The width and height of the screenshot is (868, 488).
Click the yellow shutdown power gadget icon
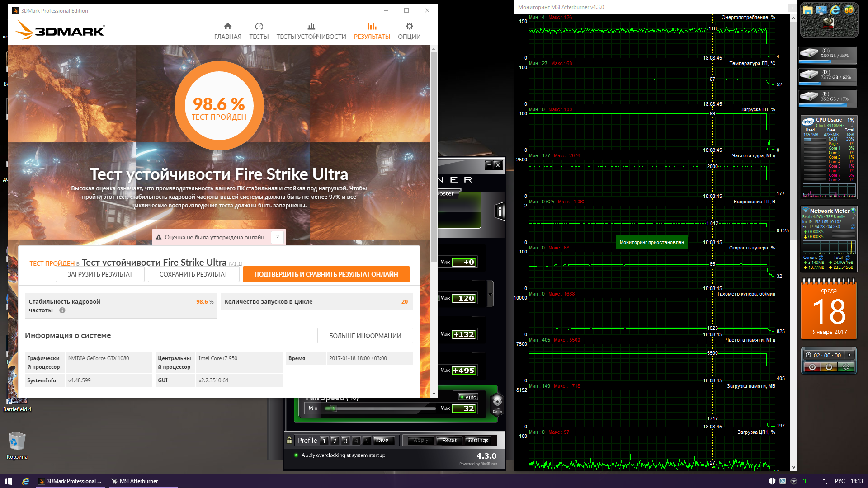829,367
